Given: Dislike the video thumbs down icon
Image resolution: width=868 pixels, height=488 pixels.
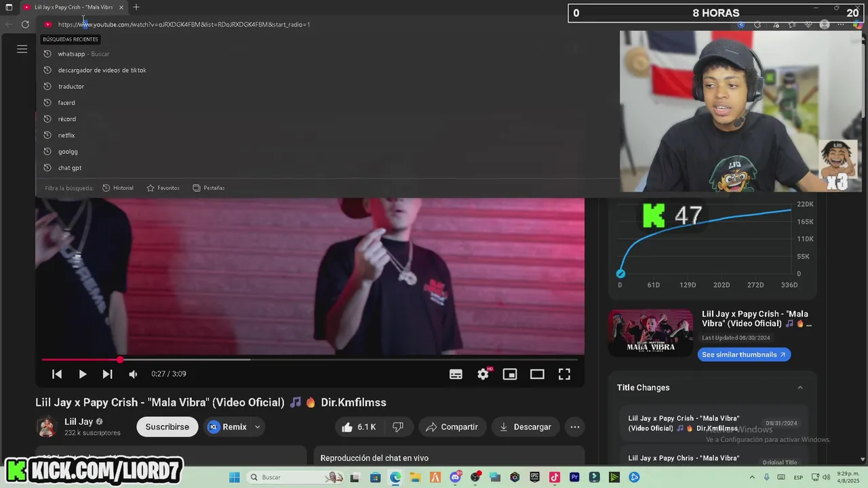Looking at the screenshot, I should 398,427.
